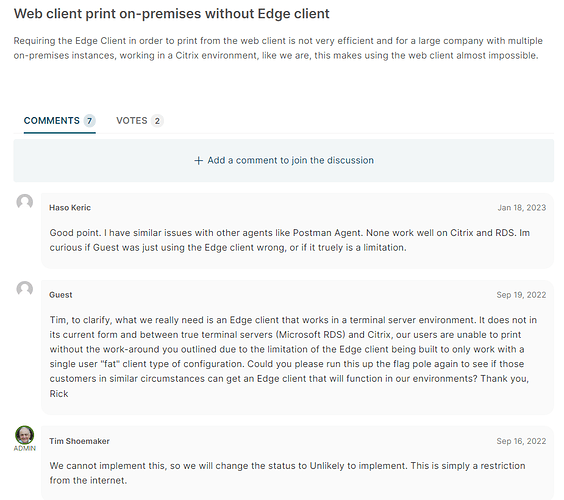Open Haso Keric's profile name link
This screenshot has height=500, width=564.
coord(70,208)
